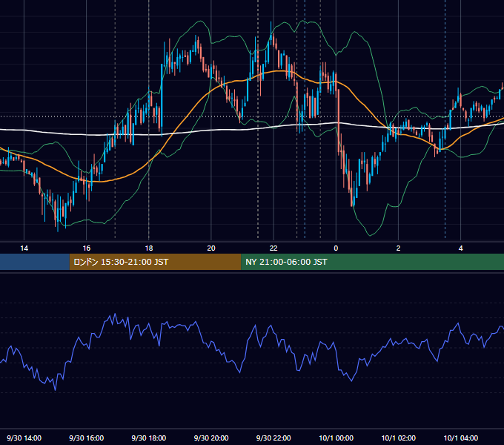Click the '14' hour label on price chart axis
Screen dimensions: 504x445
click(x=24, y=248)
